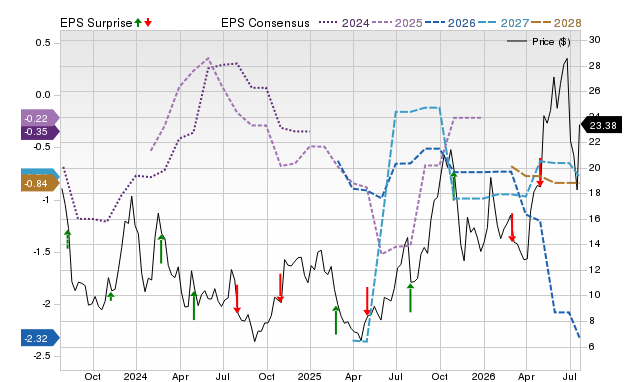
Task: Select the small green surprise arrow of November 2023
Action: tap(111, 297)
